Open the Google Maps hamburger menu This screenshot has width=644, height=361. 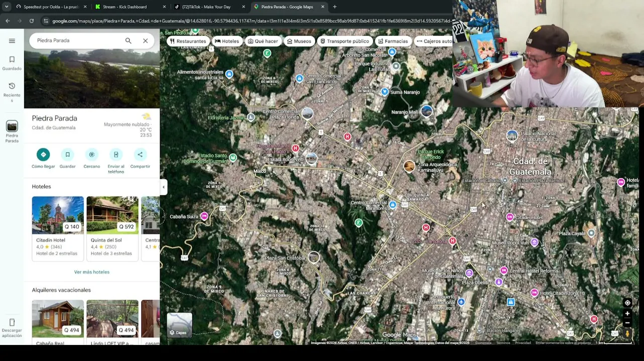click(x=12, y=41)
